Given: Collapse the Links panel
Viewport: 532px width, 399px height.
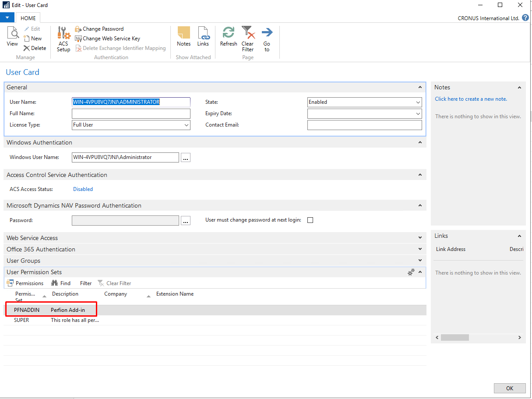Looking at the screenshot, I should coord(519,236).
